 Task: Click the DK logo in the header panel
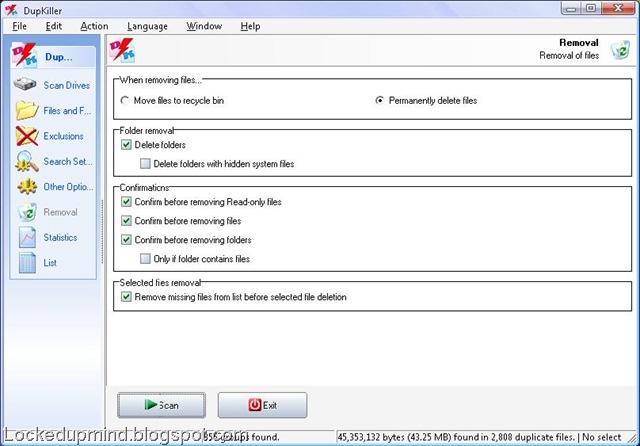pyautogui.click(x=122, y=50)
